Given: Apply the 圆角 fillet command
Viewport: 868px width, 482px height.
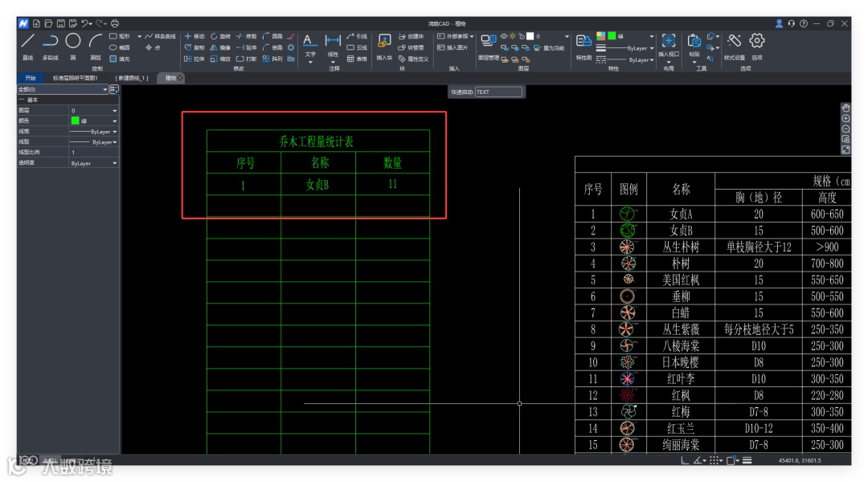Looking at the screenshot, I should tap(272, 36).
